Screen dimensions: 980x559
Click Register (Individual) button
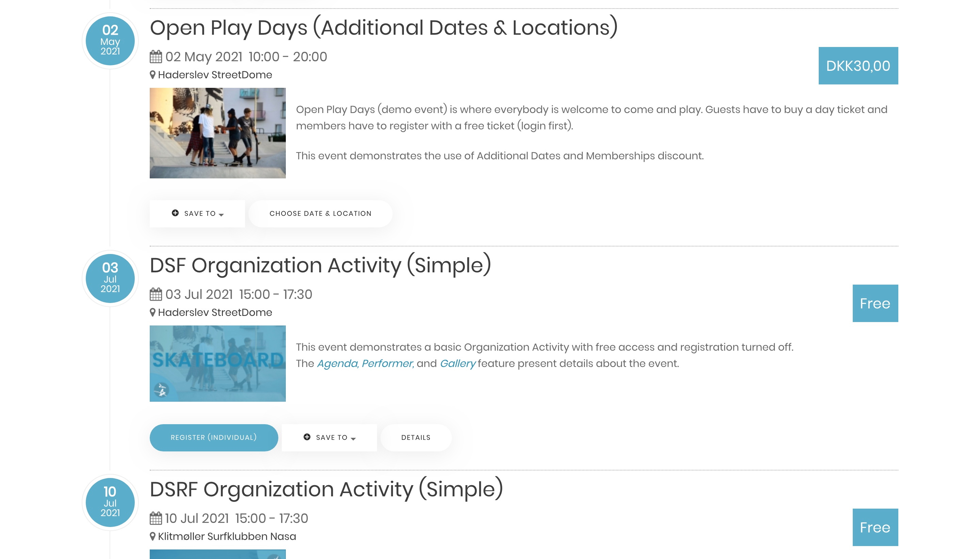click(214, 437)
